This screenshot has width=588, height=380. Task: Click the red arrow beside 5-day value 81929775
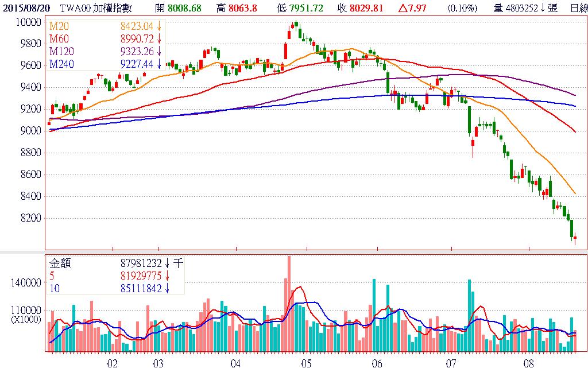167,276
